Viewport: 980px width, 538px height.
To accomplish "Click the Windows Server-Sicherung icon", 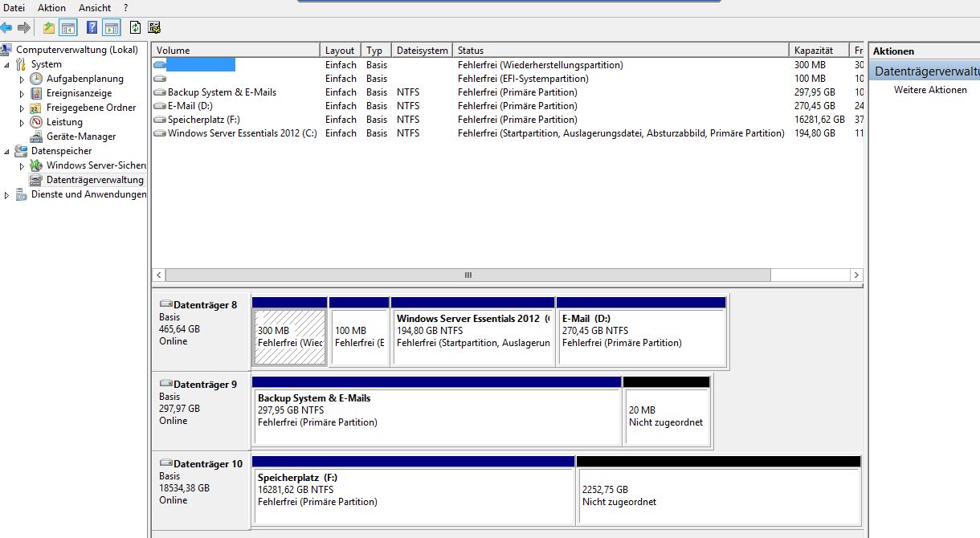I will (36, 165).
